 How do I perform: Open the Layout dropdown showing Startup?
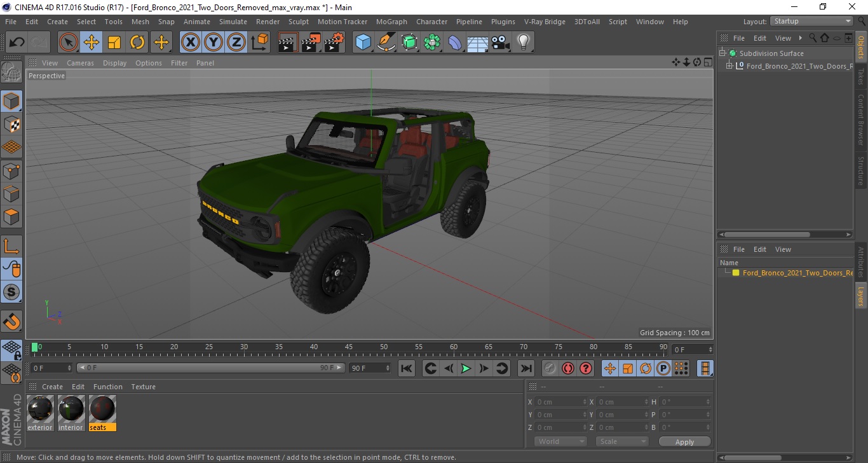point(811,21)
